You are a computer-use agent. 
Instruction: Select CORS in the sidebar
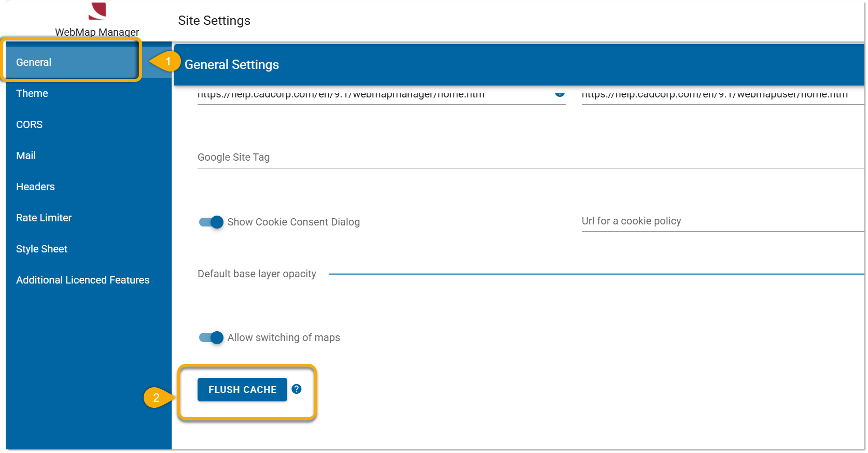[89, 124]
